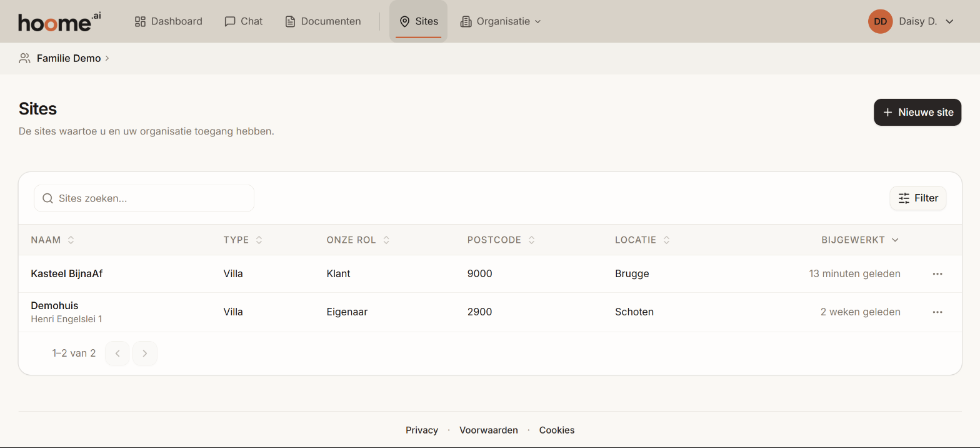Image resolution: width=980 pixels, height=448 pixels.
Task: Go to the previous page of results
Action: coord(117,354)
